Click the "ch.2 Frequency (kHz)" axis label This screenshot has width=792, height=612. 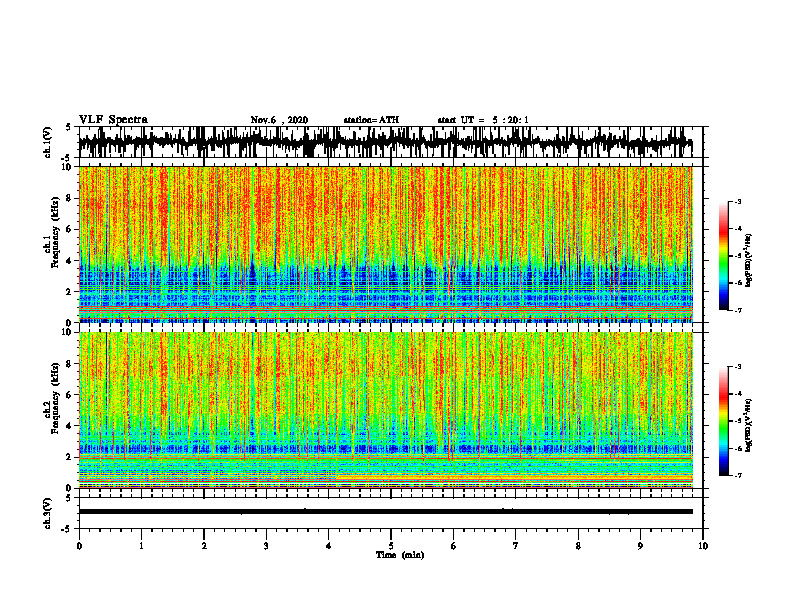click(52, 398)
